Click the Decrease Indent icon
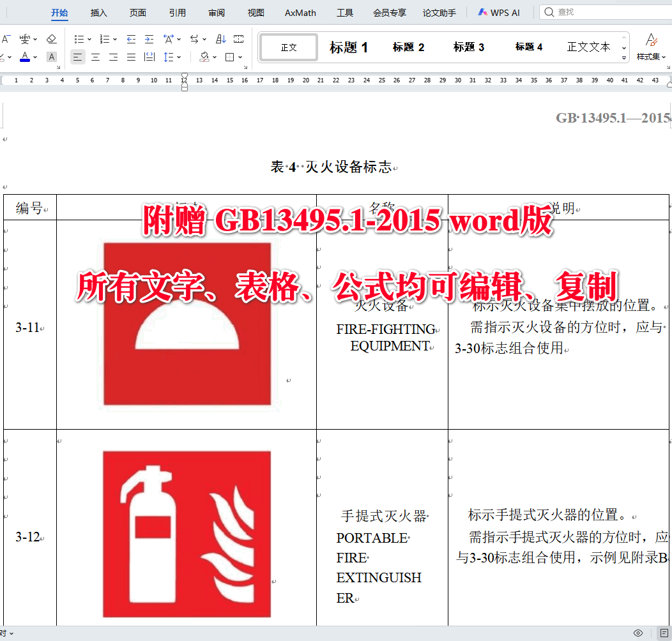Image resolution: width=672 pixels, height=641 pixels. tap(131, 38)
